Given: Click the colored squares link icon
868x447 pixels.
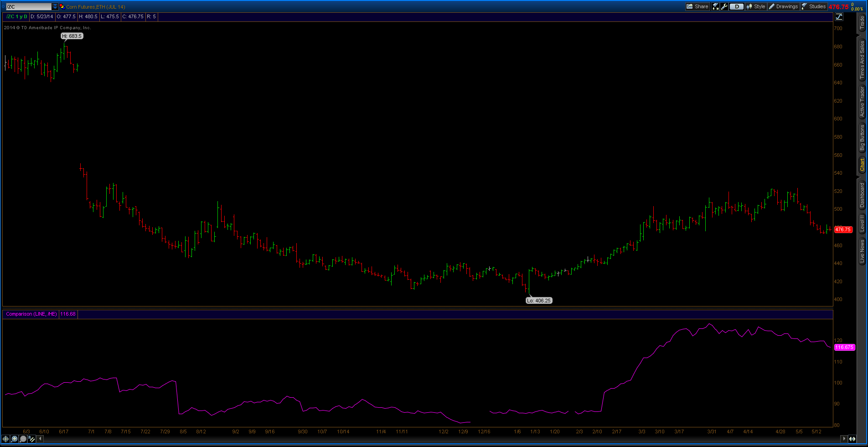Looking at the screenshot, I should click(62, 6).
